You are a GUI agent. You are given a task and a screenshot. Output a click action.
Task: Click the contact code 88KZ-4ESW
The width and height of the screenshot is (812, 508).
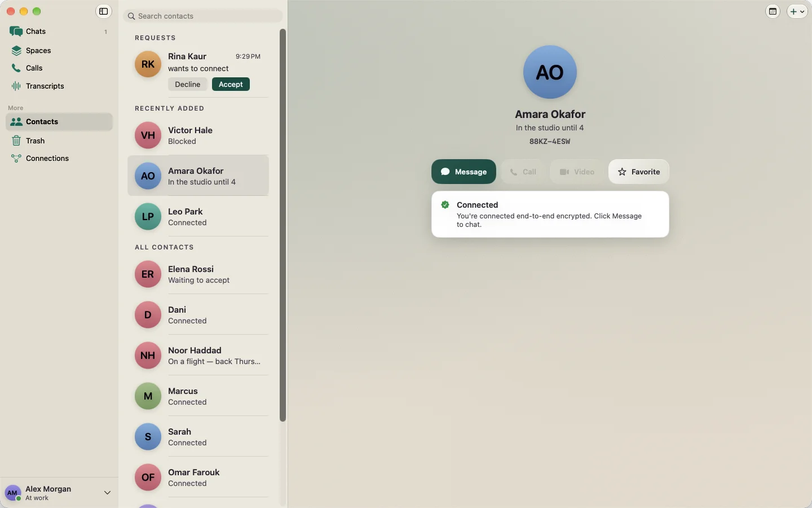(x=550, y=142)
